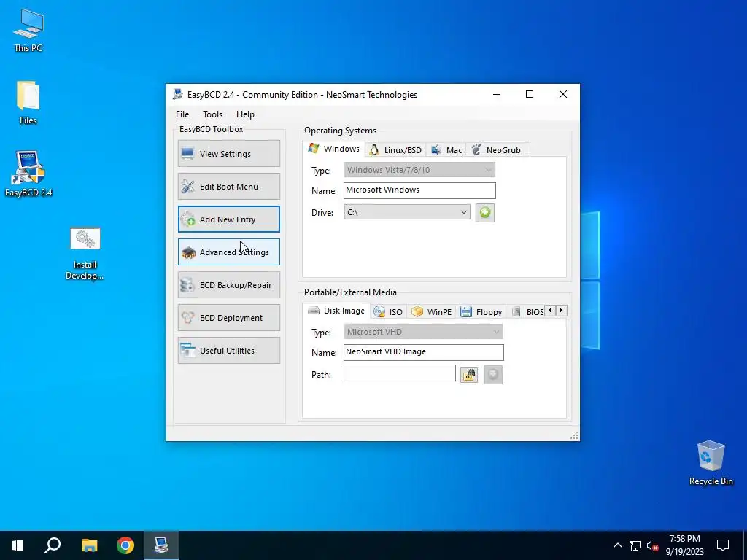Viewport: 747px width, 560px height.
Task: Open the notification center icon
Action: [x=723, y=545]
